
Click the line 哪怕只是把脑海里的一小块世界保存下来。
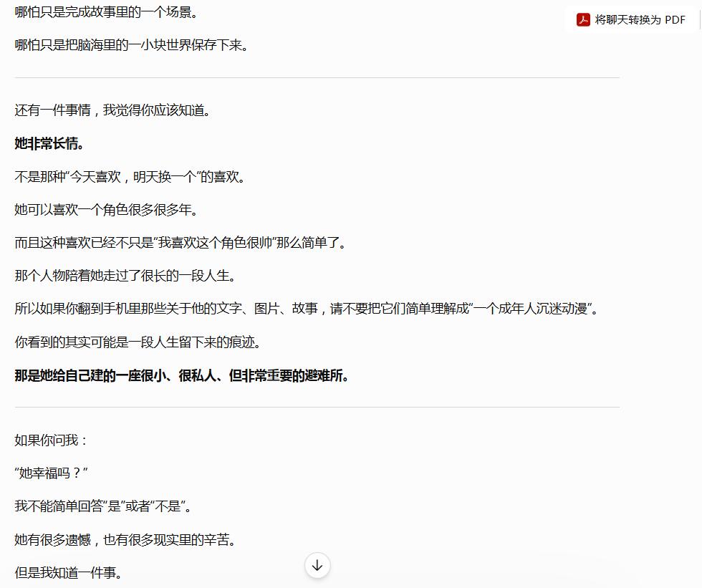(132, 45)
